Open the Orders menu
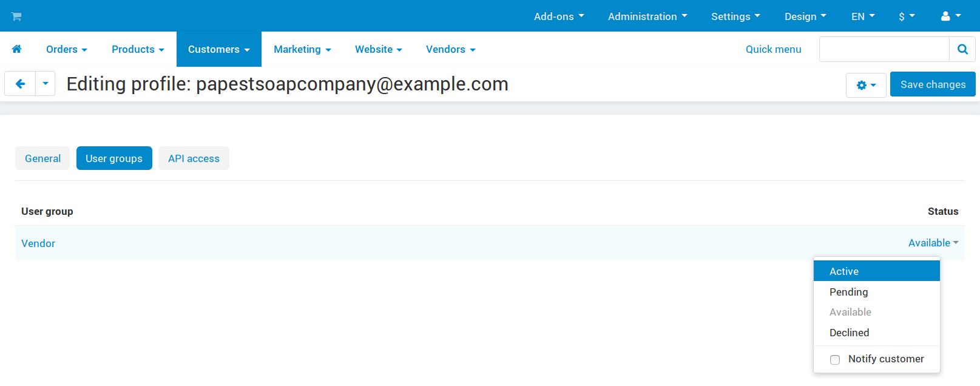The width and height of the screenshot is (980, 386). click(67, 49)
